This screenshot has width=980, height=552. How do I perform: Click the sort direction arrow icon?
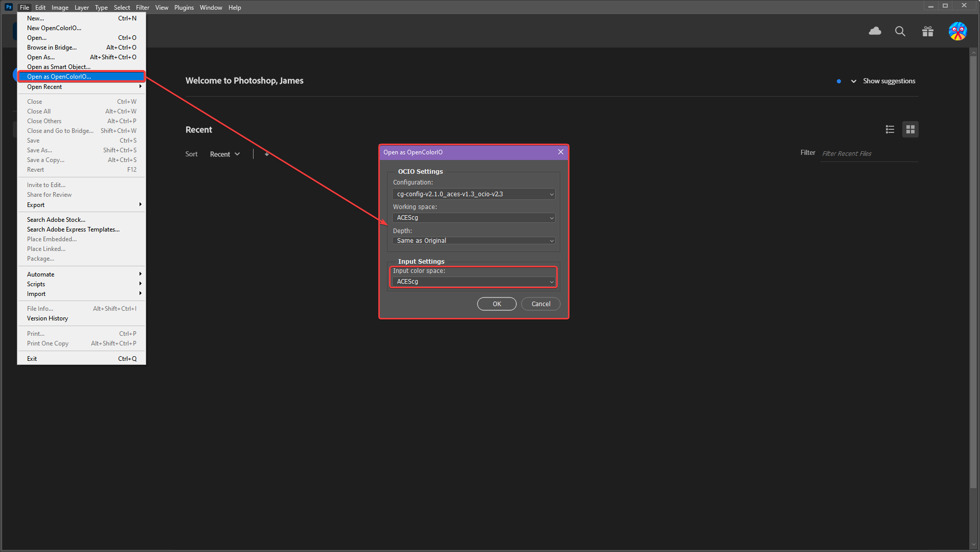pyautogui.click(x=266, y=154)
